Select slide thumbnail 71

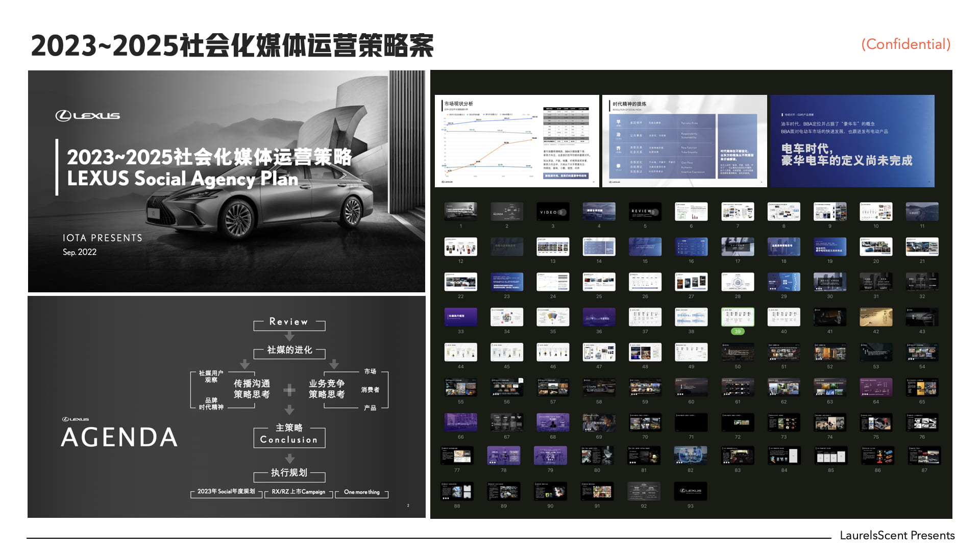pos(691,422)
